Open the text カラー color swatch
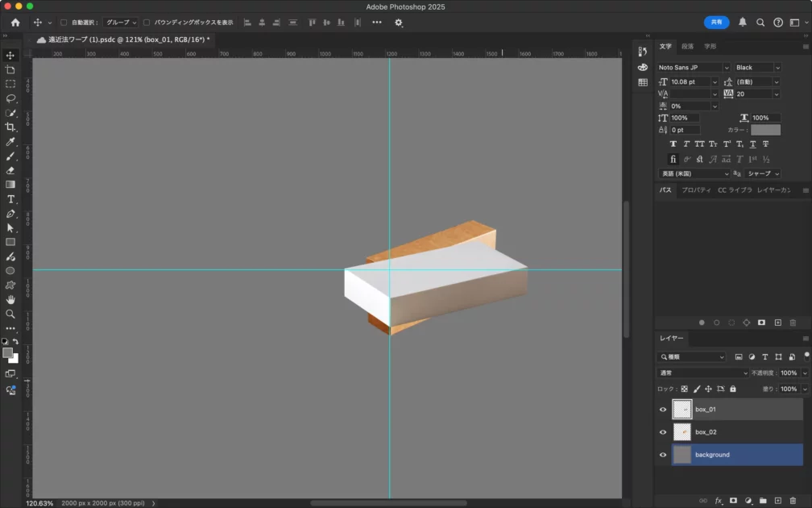 [765, 130]
